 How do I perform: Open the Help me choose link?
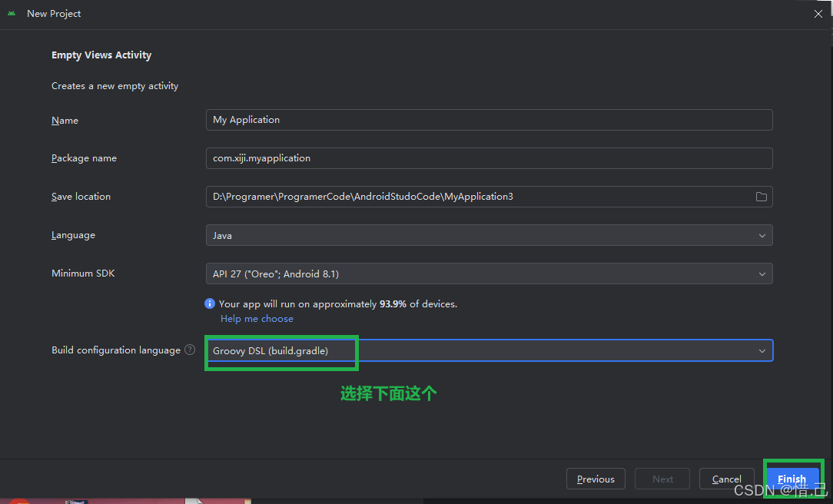pos(257,319)
